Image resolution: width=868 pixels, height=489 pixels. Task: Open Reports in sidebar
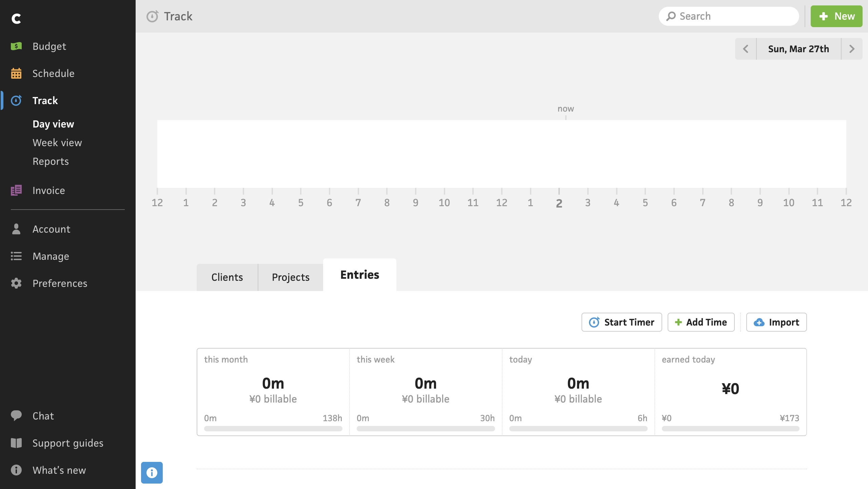51,161
